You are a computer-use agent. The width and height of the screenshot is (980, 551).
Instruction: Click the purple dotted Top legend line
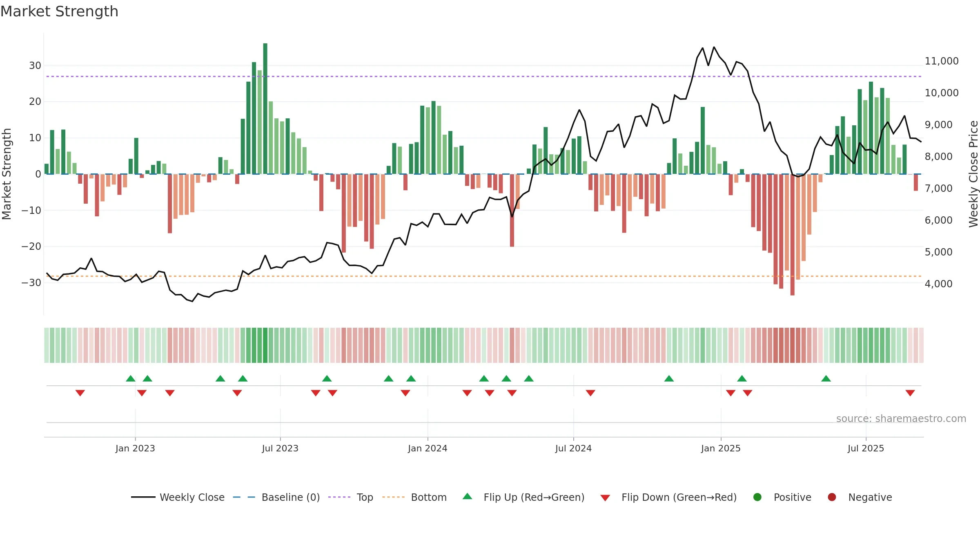pyautogui.click(x=339, y=497)
